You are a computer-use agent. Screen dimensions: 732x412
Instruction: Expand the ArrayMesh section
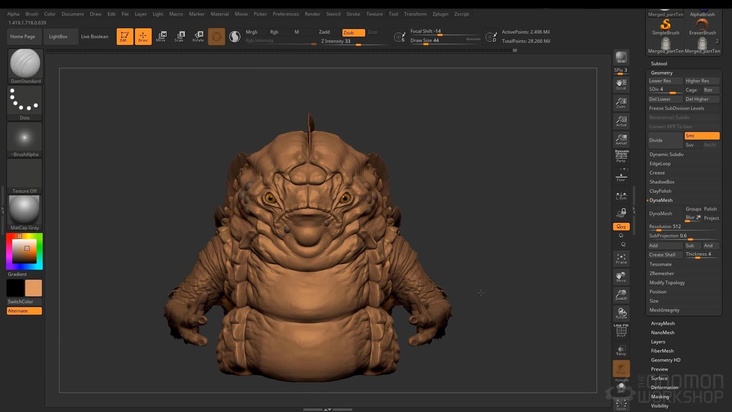[662, 323]
